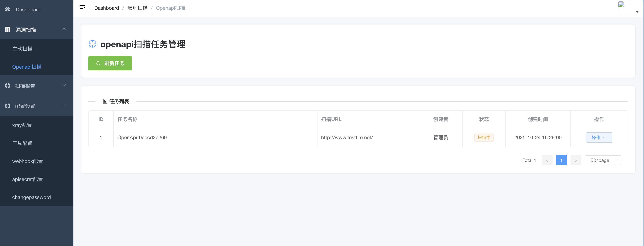Click the user avatar image

click(x=624, y=8)
